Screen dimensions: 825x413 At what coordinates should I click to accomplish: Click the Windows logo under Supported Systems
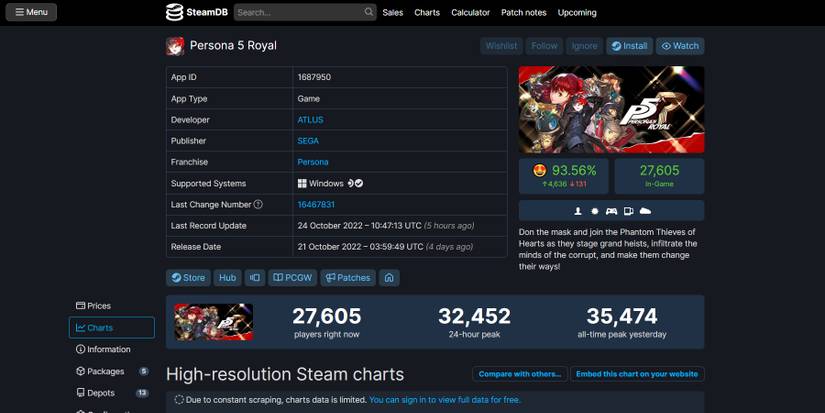(x=302, y=183)
